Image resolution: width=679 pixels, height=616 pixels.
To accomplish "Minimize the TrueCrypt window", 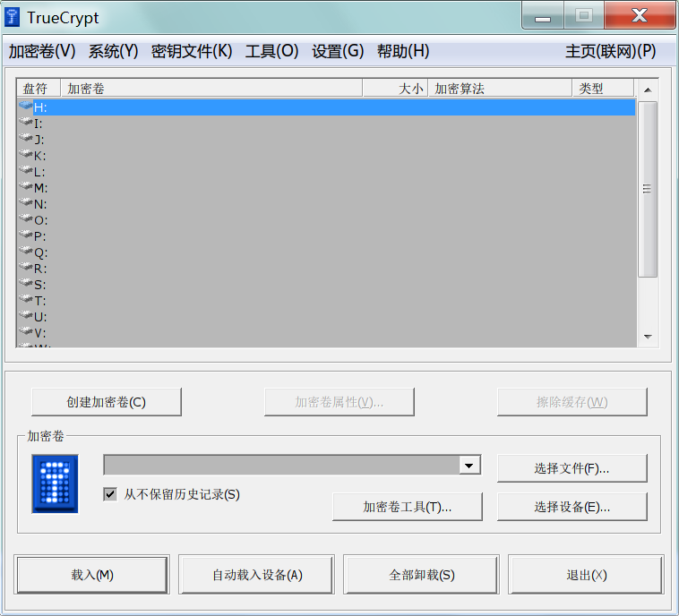I will tap(543, 16).
